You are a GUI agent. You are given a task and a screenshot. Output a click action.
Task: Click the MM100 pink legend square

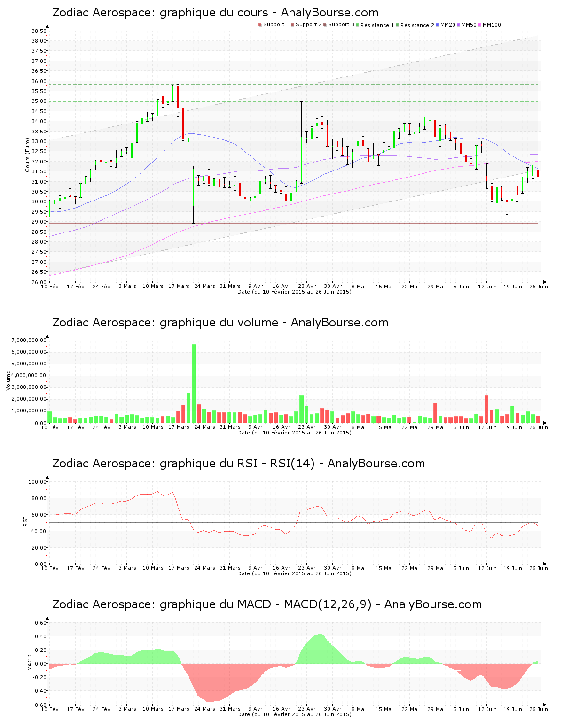(x=479, y=25)
